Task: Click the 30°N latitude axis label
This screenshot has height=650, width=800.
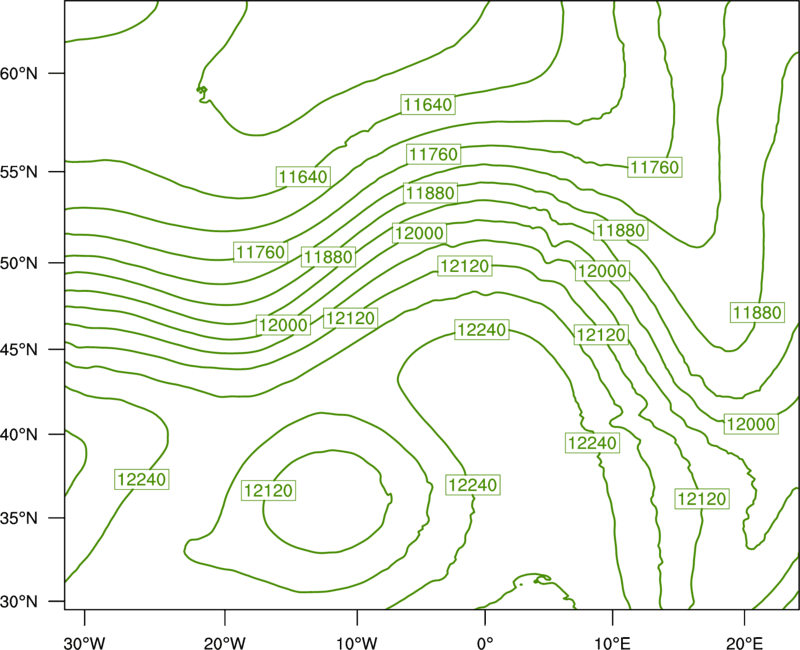Action: tap(19, 602)
